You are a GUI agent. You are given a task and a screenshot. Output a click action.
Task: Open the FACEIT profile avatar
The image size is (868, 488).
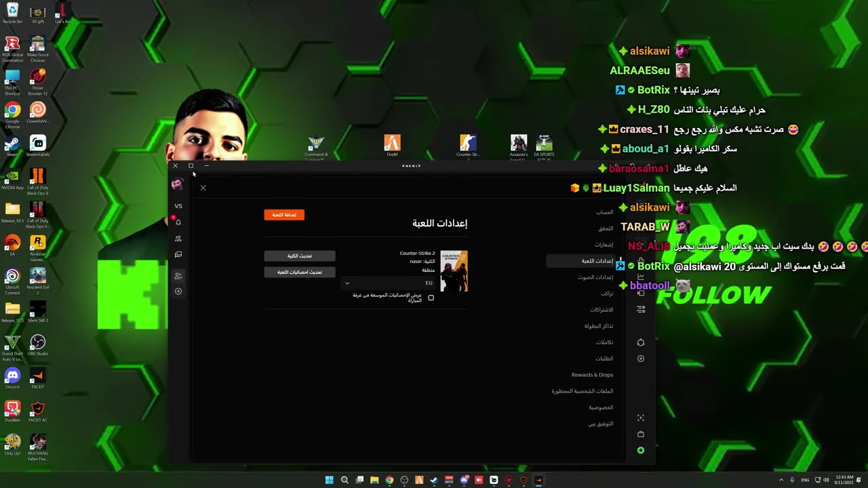point(178,184)
